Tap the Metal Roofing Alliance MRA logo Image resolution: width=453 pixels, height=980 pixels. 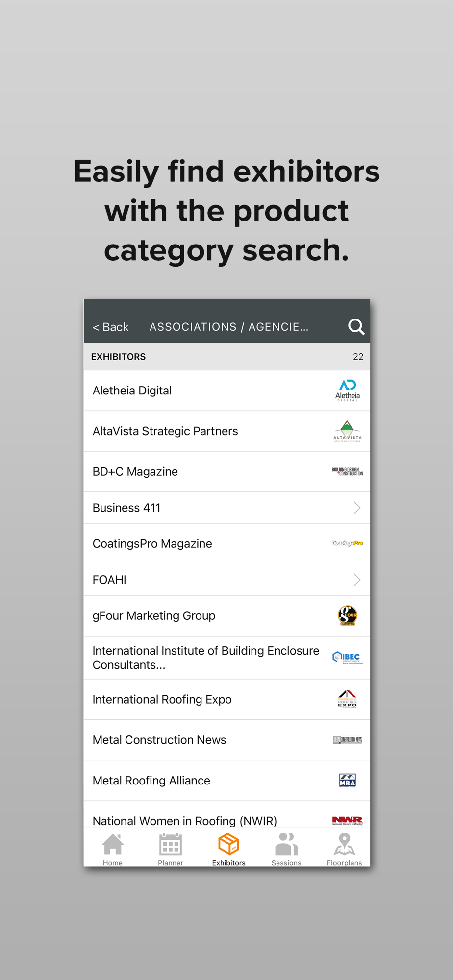pyautogui.click(x=348, y=780)
